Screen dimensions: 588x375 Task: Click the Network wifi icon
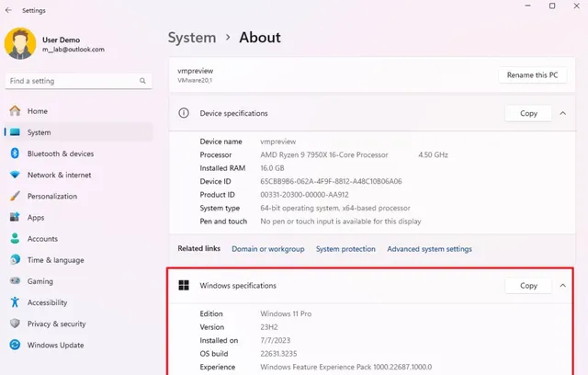point(15,175)
